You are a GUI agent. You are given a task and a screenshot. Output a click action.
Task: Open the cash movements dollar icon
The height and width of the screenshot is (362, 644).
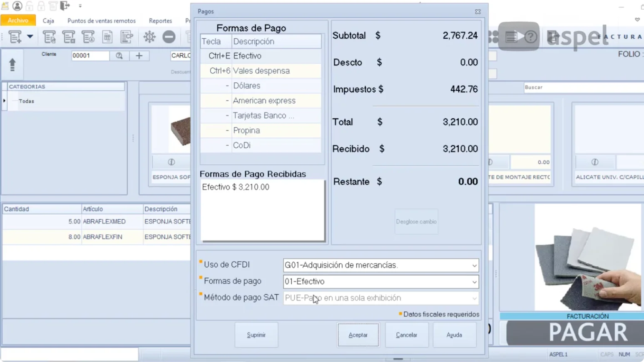tap(149, 37)
